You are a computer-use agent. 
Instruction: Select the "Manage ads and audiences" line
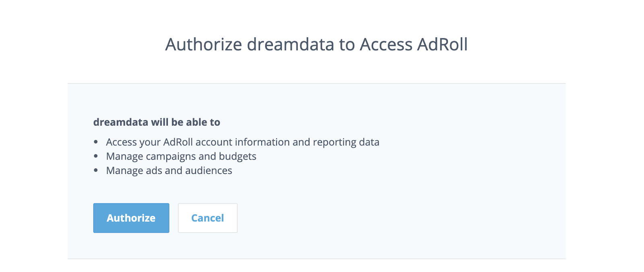[x=169, y=171]
